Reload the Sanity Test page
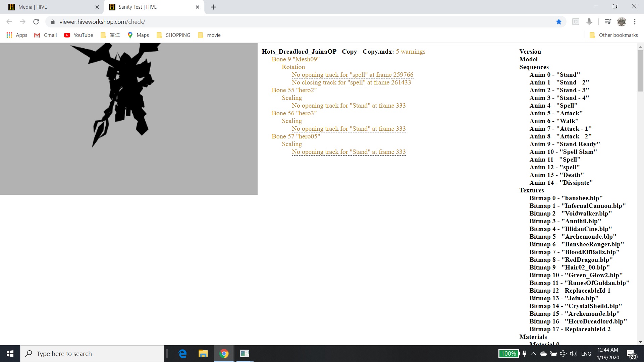 [36, 22]
